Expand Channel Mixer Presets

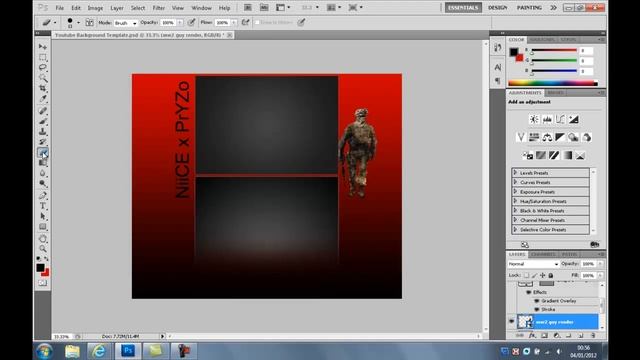click(515, 220)
